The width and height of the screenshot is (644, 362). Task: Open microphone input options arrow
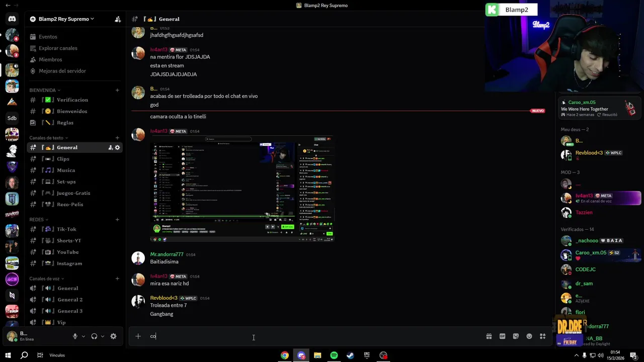tap(84, 336)
